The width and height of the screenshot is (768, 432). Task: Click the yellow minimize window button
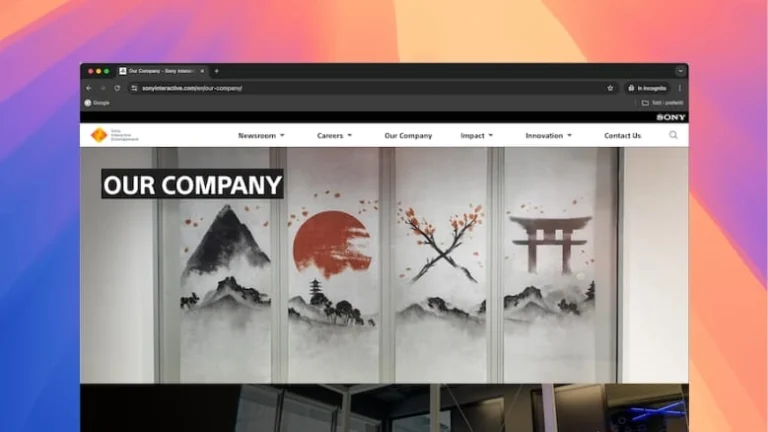click(x=98, y=72)
